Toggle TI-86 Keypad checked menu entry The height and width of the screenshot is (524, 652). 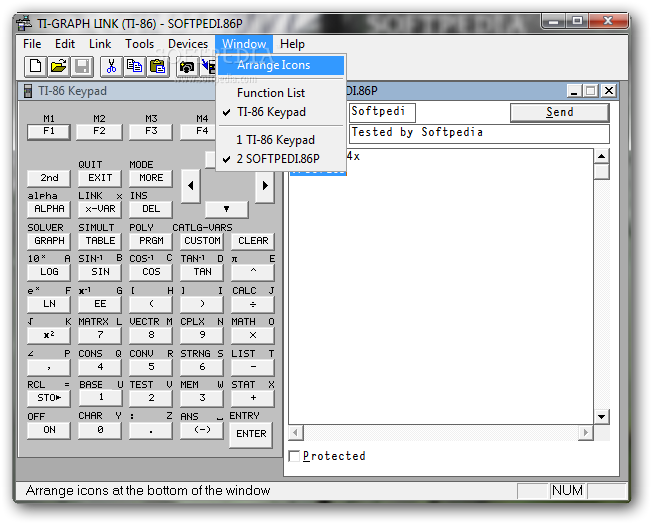tap(281, 112)
